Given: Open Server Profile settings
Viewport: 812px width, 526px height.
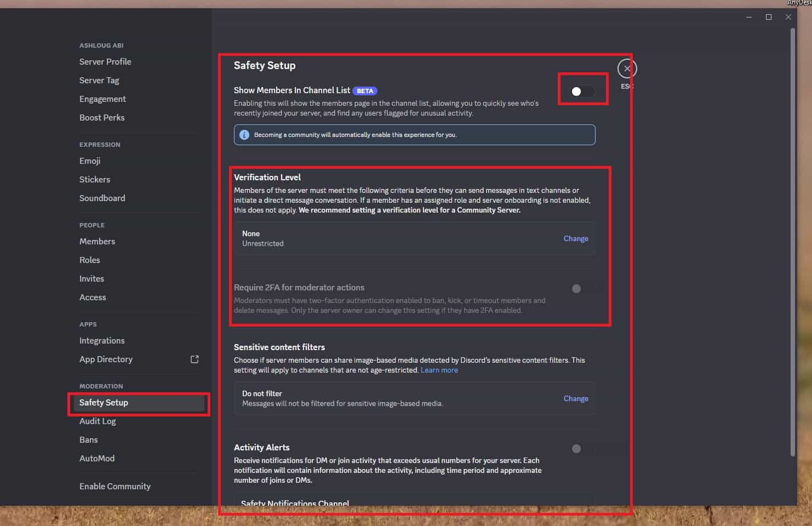Looking at the screenshot, I should click(105, 61).
